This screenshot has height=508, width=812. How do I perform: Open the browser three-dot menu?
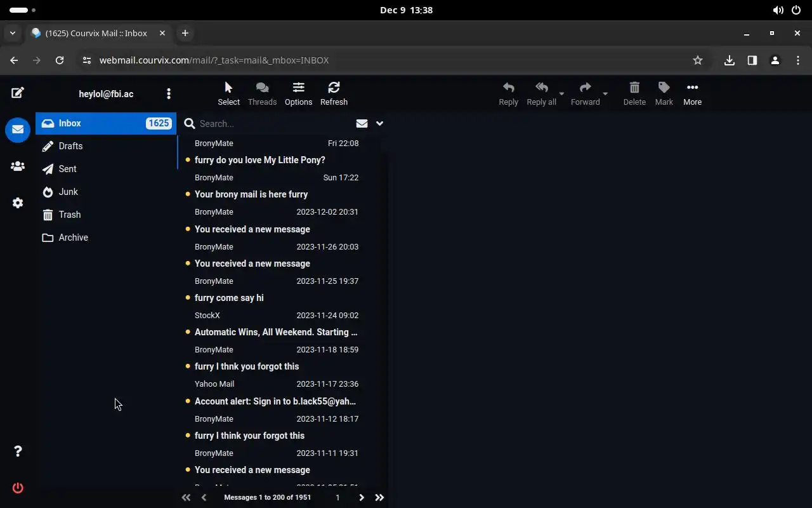point(798,60)
